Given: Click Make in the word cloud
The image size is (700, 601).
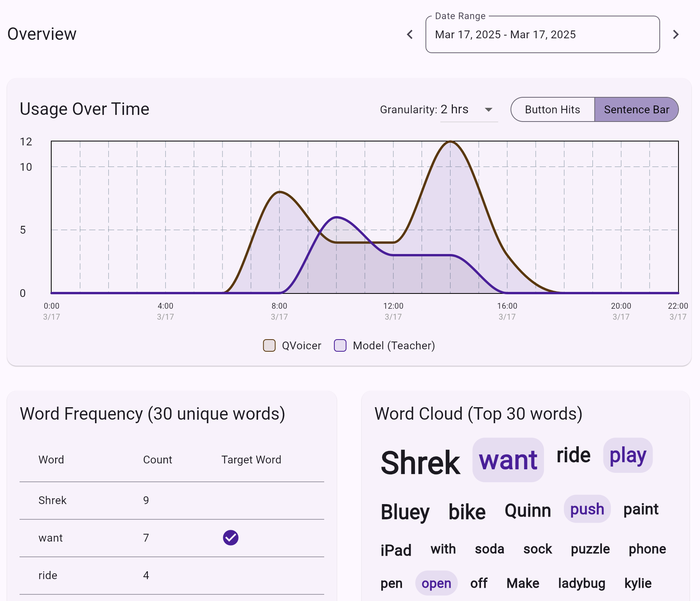Looking at the screenshot, I should (x=523, y=583).
